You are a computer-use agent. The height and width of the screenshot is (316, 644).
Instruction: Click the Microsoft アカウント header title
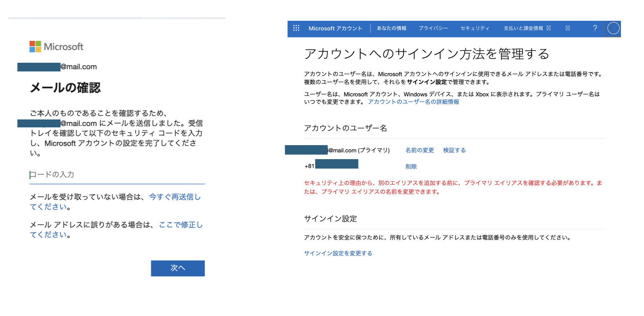point(335,28)
